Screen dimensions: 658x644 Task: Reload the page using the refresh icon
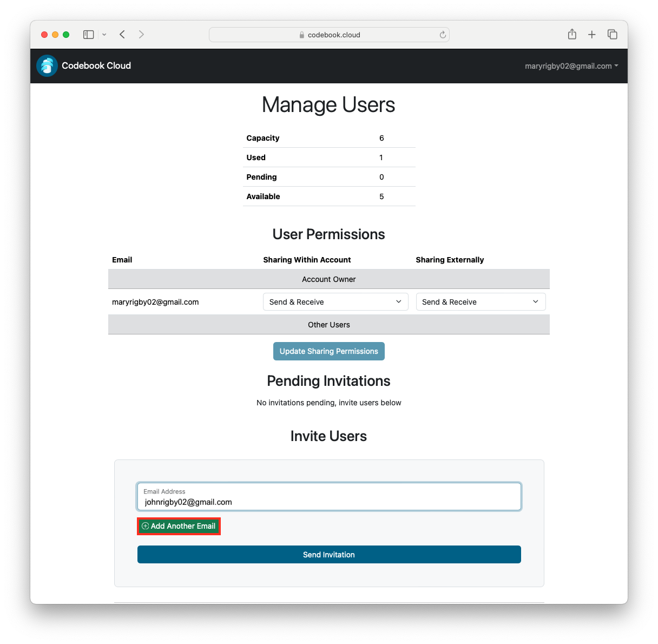tap(443, 35)
